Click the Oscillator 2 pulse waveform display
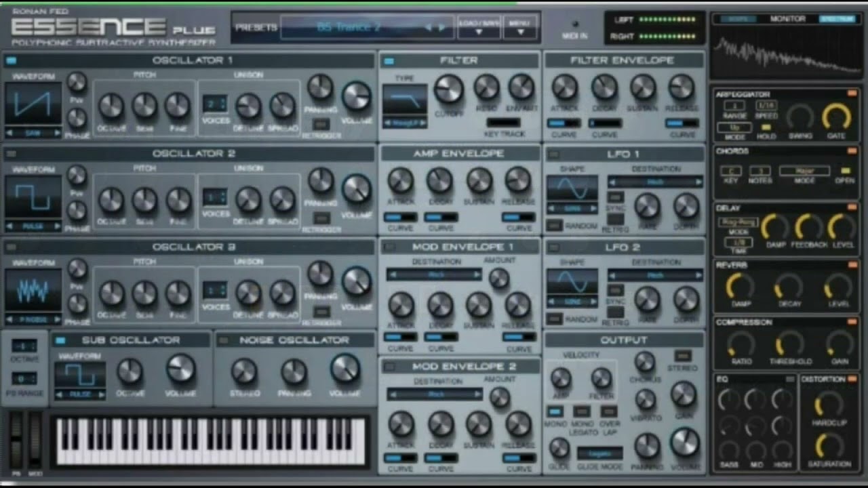This screenshot has width=868, height=488. [33, 197]
